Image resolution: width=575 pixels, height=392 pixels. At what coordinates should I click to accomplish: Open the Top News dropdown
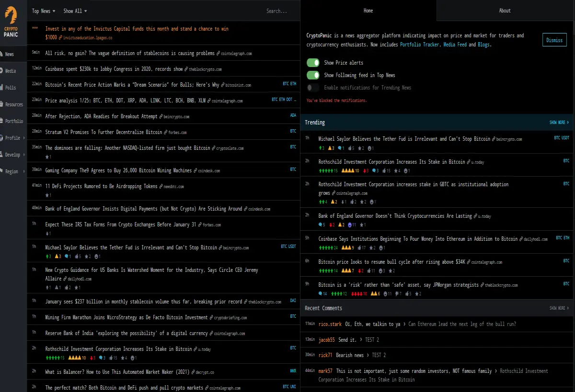pyautogui.click(x=43, y=11)
